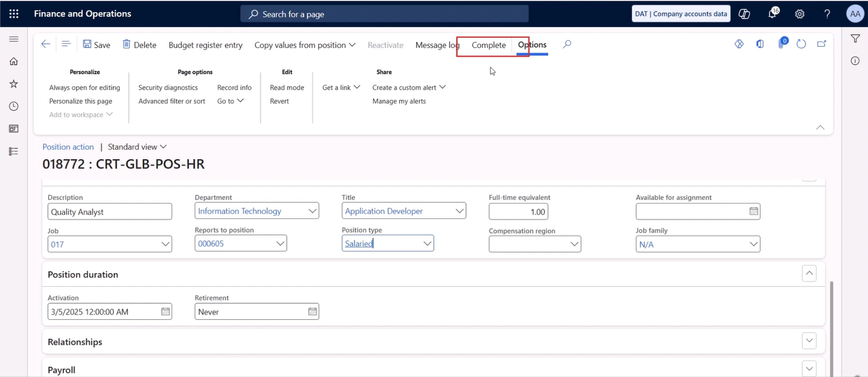Open in Microsoft Office icon
The width and height of the screenshot is (868, 377).
click(760, 44)
